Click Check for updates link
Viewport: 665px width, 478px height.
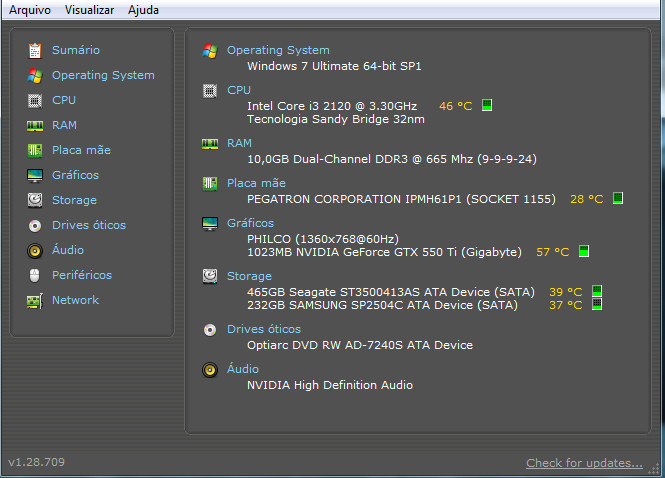584,463
